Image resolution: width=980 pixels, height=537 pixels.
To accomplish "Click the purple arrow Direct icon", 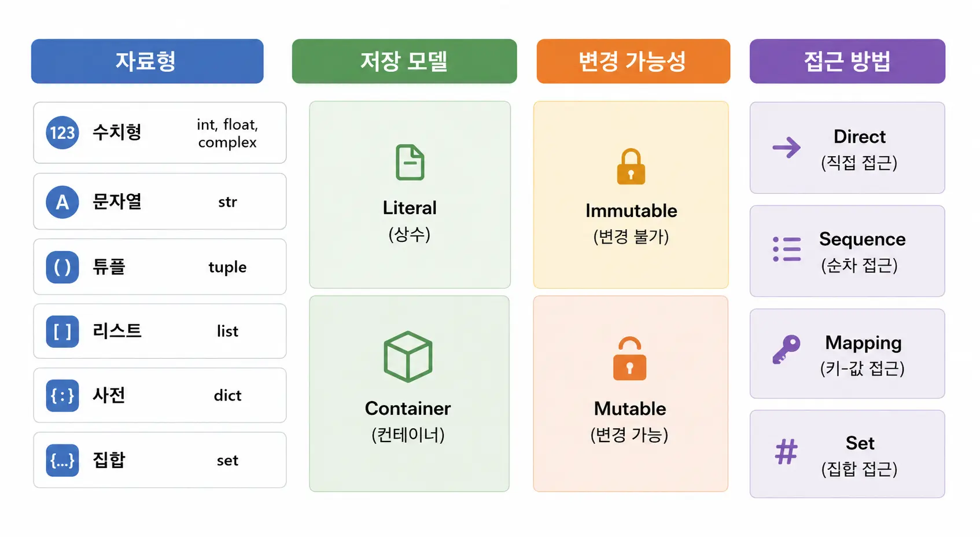I will click(787, 148).
